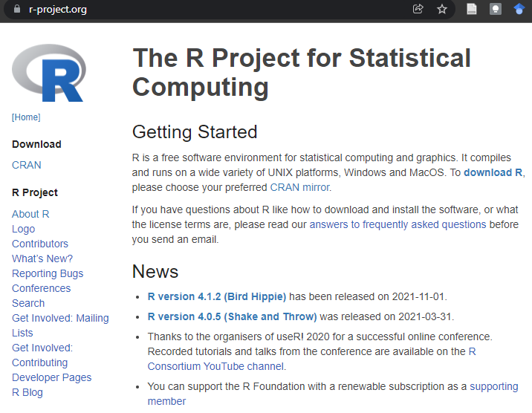The image size is (532, 413).
Task: Navigate to the R Blog
Action: pyautogui.click(x=27, y=392)
